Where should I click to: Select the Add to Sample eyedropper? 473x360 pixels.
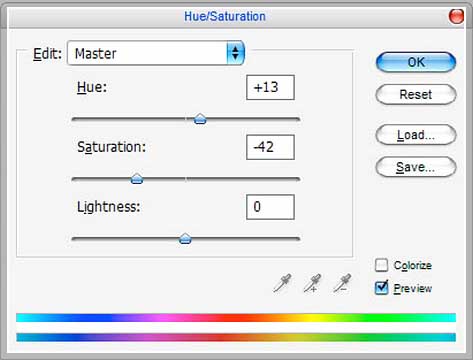pos(312,283)
